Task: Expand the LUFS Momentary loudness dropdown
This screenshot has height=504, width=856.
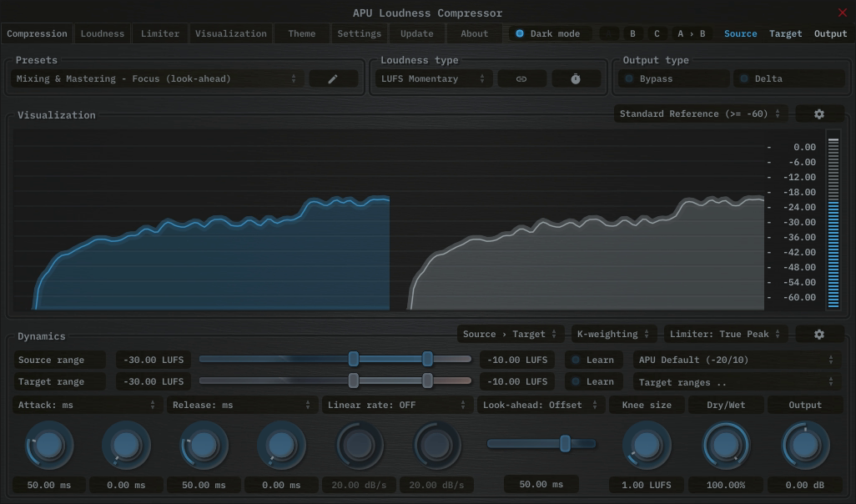Action: coord(432,78)
